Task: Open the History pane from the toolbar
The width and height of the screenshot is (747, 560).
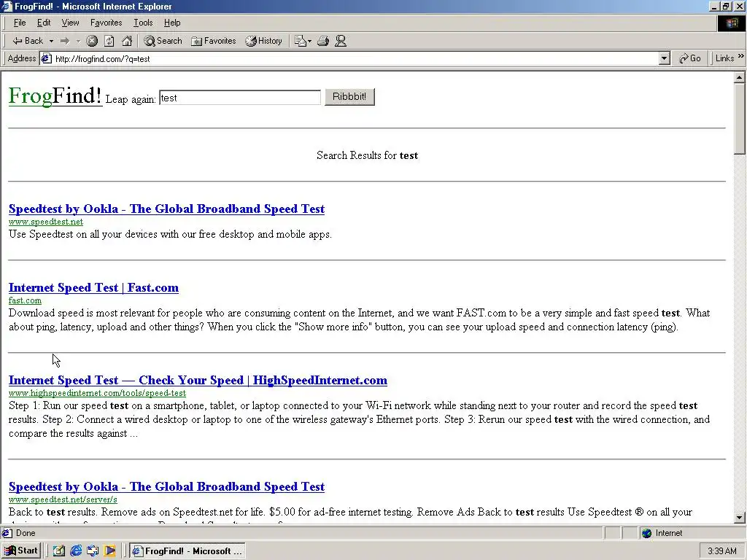Action: pyautogui.click(x=263, y=41)
